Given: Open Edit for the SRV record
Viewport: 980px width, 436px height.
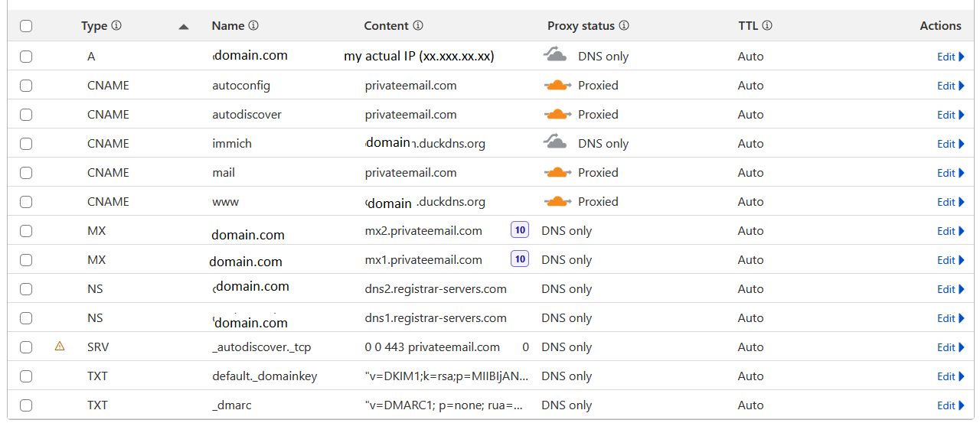Looking at the screenshot, I should [950, 347].
